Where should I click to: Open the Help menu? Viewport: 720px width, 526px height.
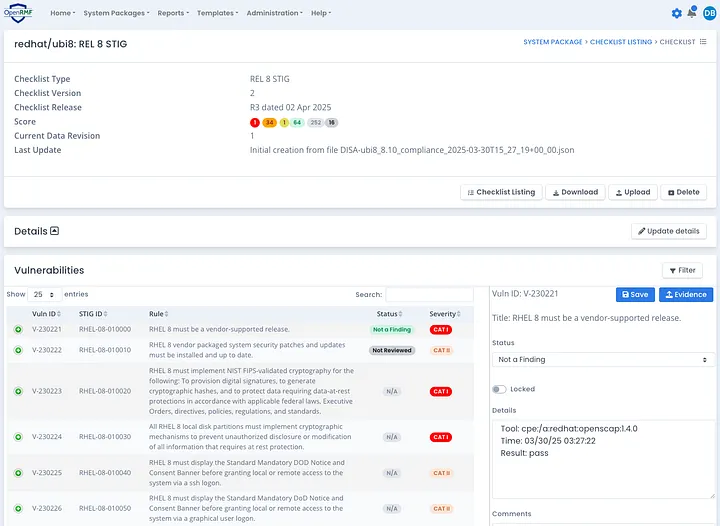[321, 13]
